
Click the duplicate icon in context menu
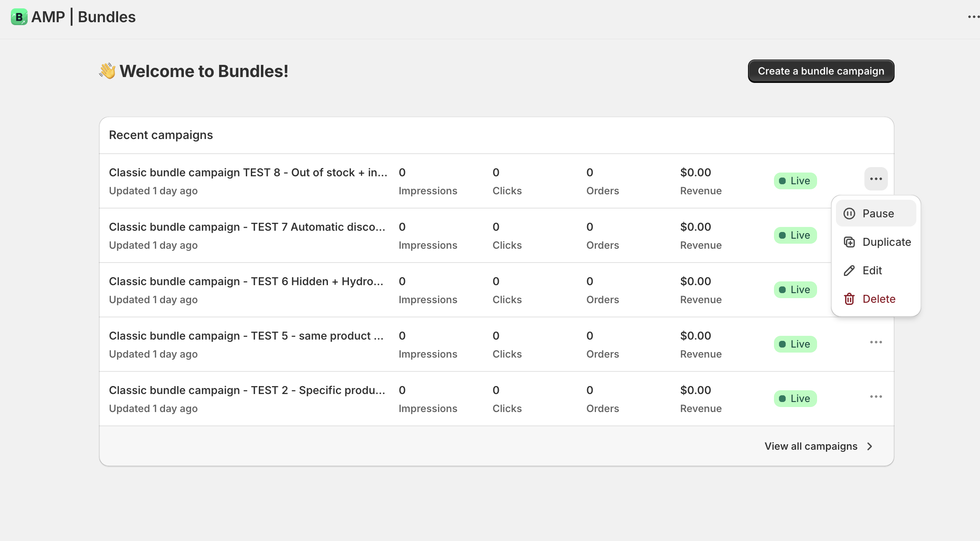849,242
